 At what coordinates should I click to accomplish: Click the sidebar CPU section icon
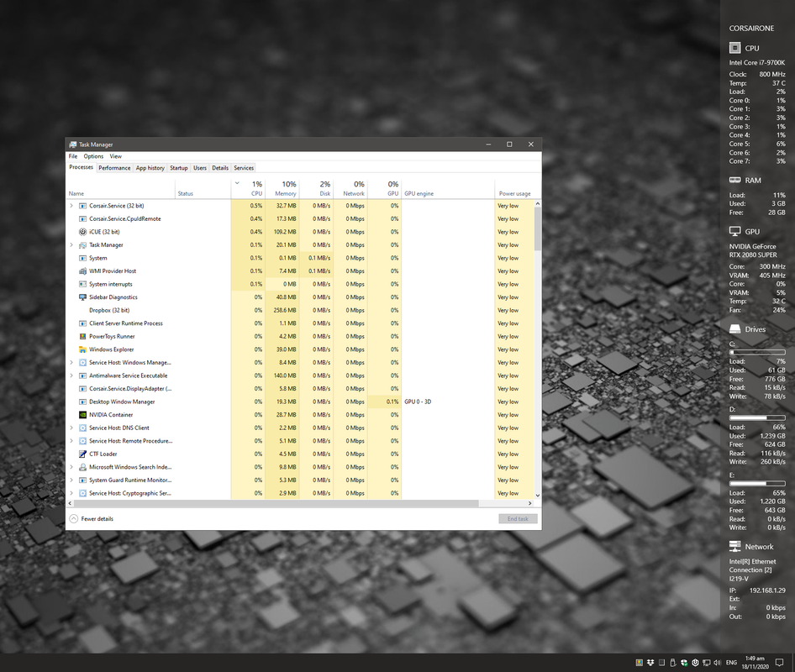[734, 48]
